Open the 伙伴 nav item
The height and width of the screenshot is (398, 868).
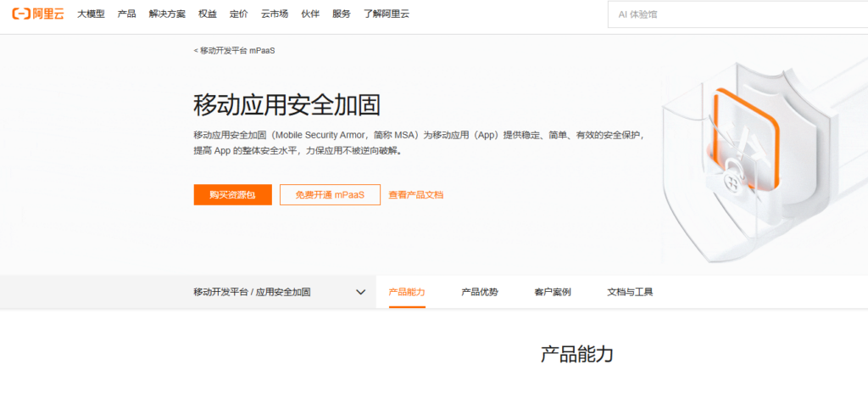coord(310,14)
